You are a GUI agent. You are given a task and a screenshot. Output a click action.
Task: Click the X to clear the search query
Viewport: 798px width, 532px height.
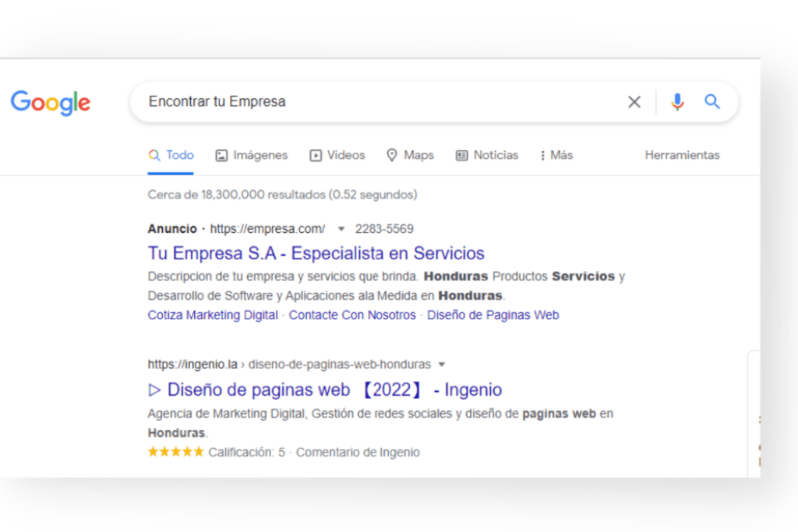click(x=634, y=101)
